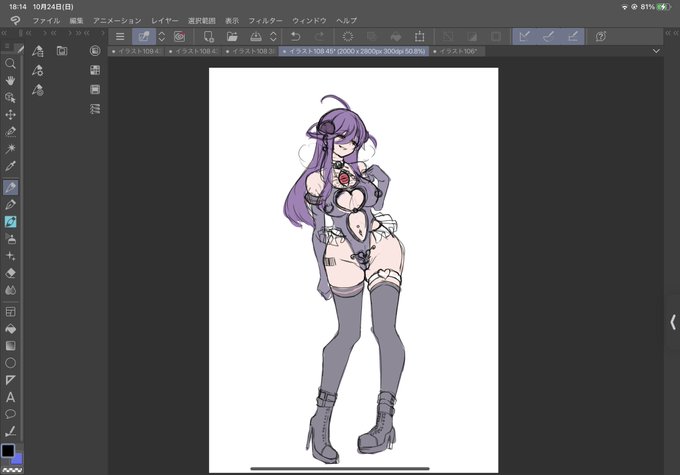Select the Move layer tool
680x475 pixels.
[x=10, y=115]
